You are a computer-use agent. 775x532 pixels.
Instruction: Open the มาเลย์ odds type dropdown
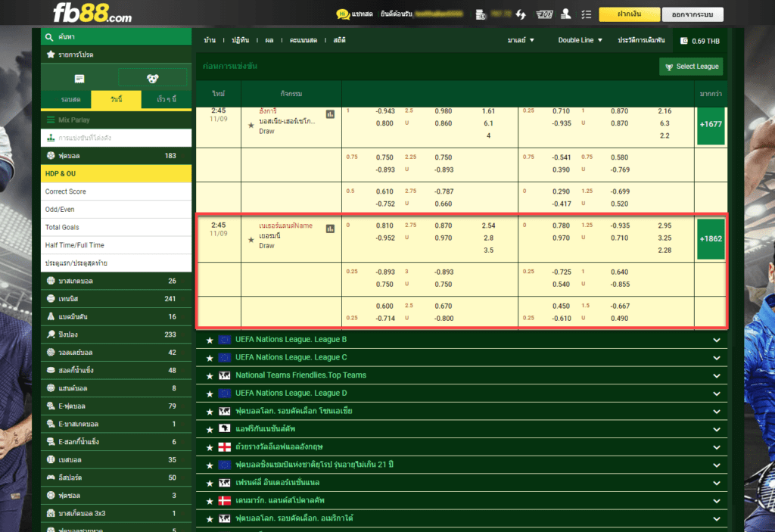521,40
